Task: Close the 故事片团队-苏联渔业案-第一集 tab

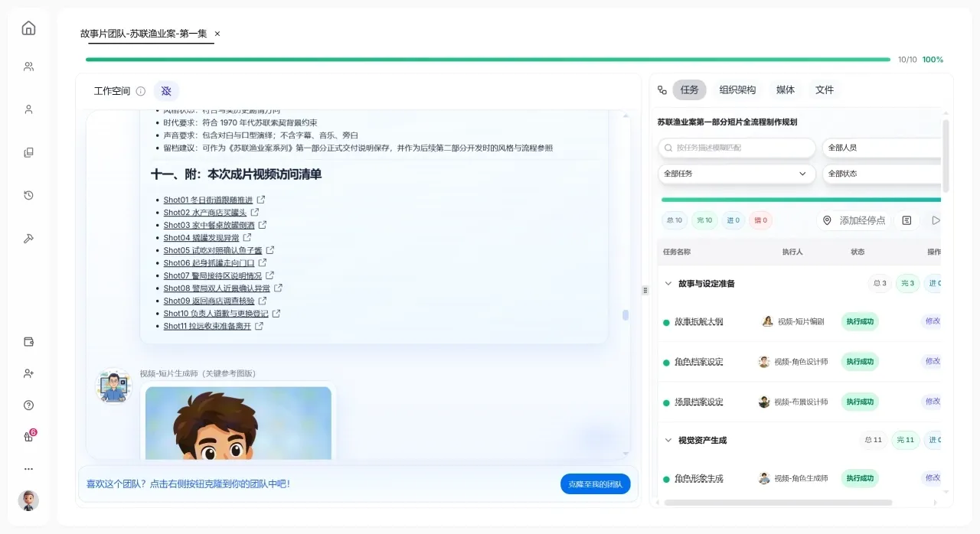Action: tap(217, 34)
